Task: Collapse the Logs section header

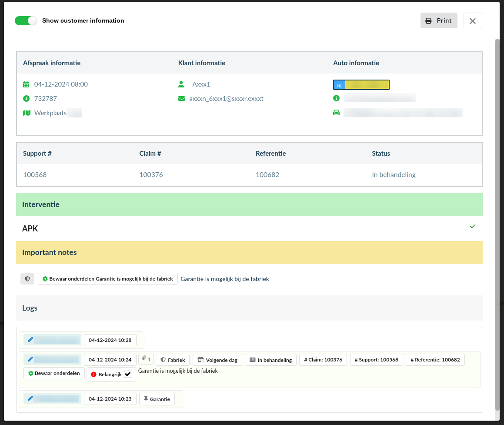Action: coord(249,308)
